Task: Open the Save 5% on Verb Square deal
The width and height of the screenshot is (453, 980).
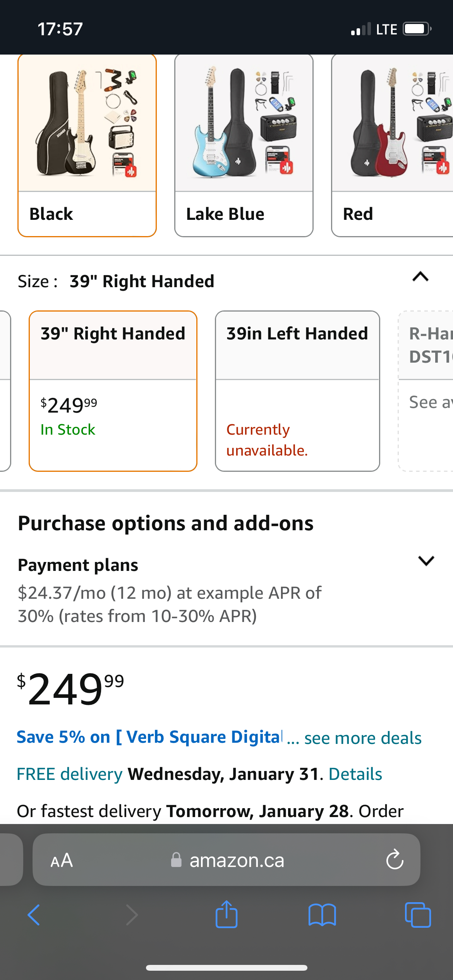Action: 150,737
